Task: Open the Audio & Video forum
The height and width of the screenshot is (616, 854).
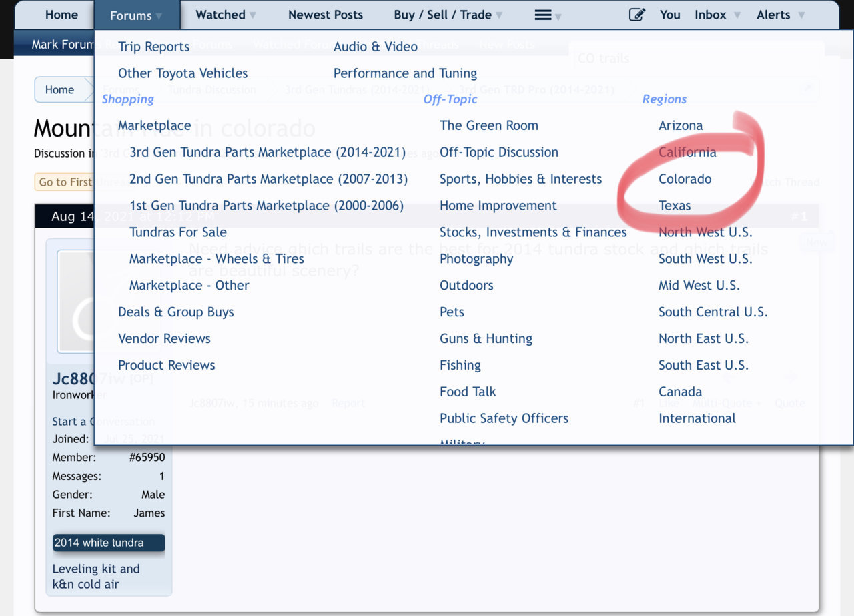Action: pos(376,47)
